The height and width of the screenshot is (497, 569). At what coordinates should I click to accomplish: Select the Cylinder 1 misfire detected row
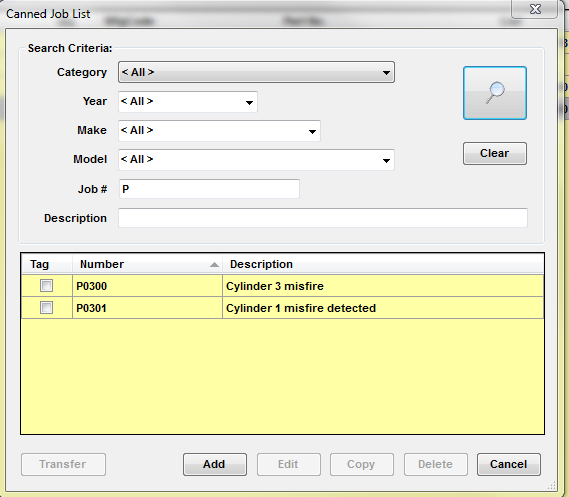pos(282,308)
